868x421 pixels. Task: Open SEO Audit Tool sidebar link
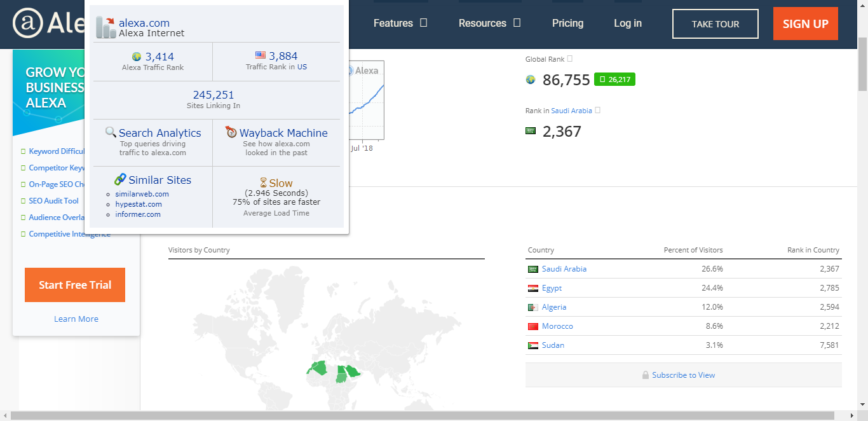[54, 201]
